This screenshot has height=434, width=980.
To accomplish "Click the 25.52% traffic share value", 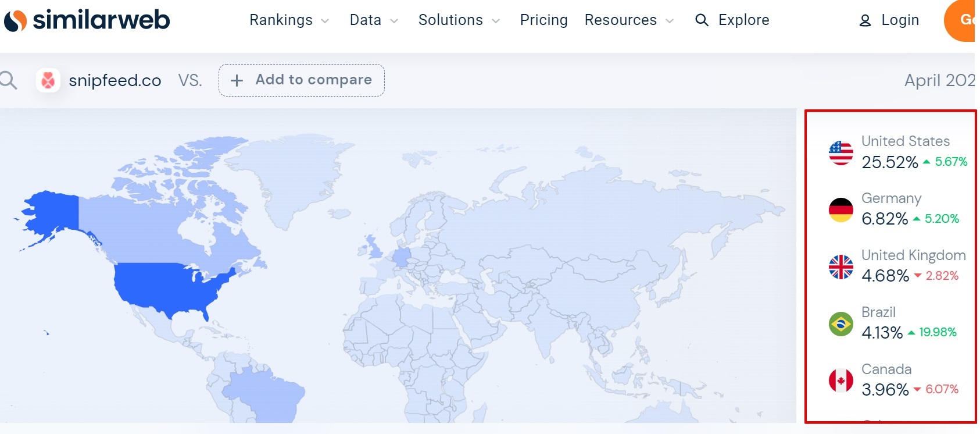I will pos(890,162).
